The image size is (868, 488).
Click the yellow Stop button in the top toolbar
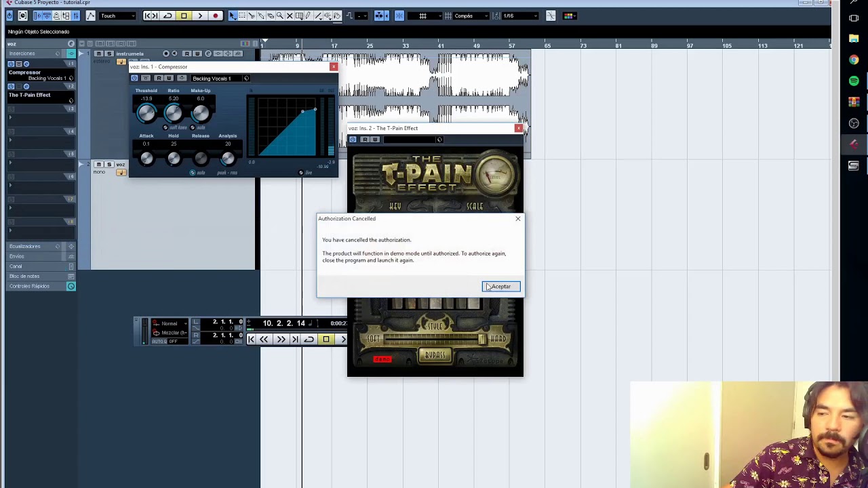point(184,16)
